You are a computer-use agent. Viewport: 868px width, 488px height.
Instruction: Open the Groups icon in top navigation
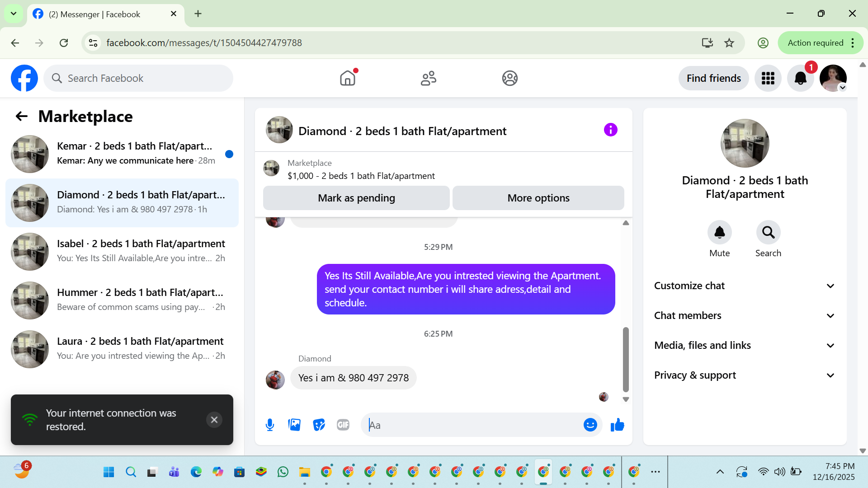point(509,78)
